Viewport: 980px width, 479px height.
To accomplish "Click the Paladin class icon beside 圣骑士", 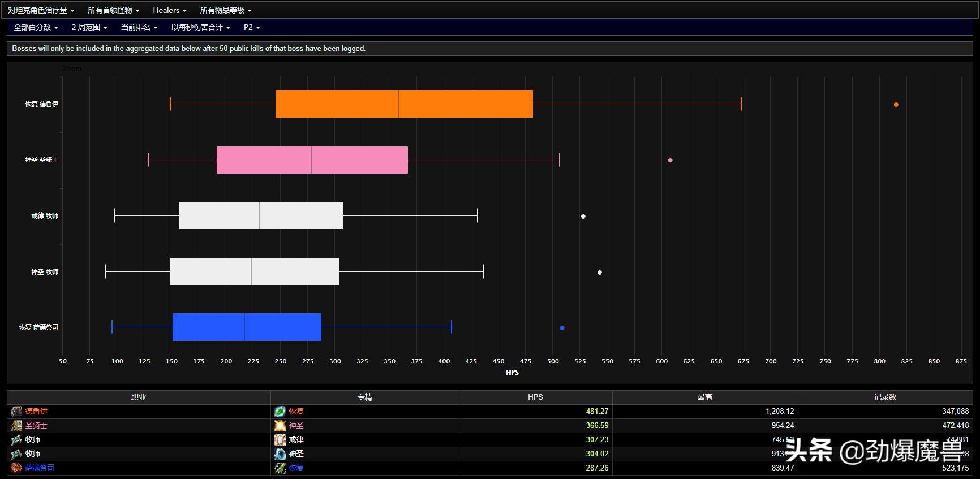I will tap(16, 426).
